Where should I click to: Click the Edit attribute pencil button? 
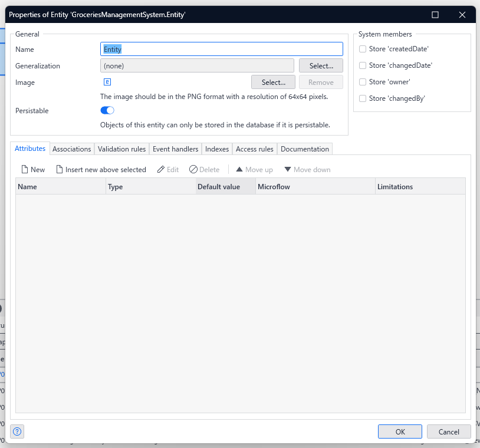pos(167,170)
